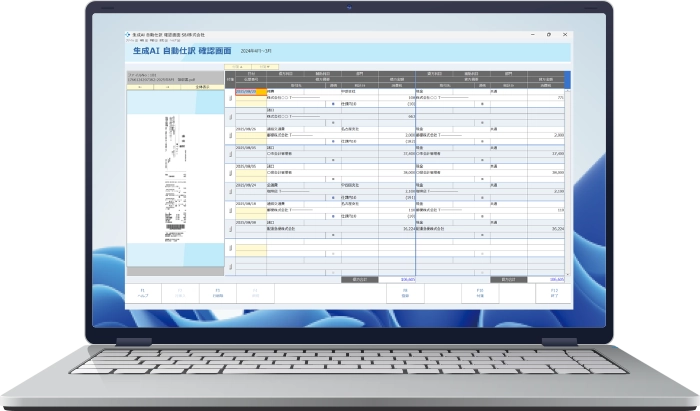
Task: Click the attachment icon beside the 2025/08/29 entry
Action: coord(230,100)
